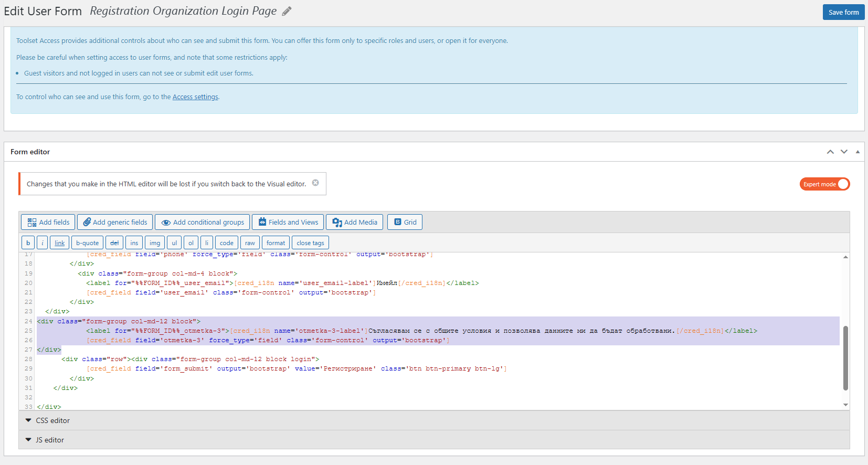Click the Save form button
Image resolution: width=868 pixels, height=465 pixels.
click(843, 12)
